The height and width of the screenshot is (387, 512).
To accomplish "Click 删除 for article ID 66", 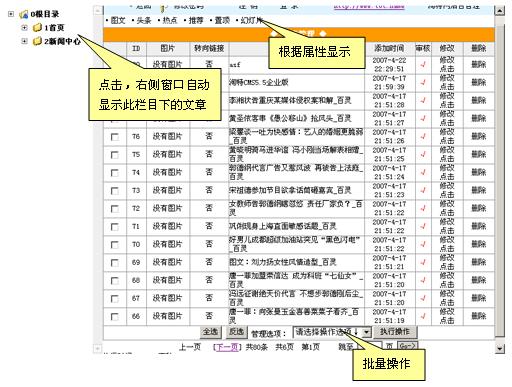I will tap(479, 316).
